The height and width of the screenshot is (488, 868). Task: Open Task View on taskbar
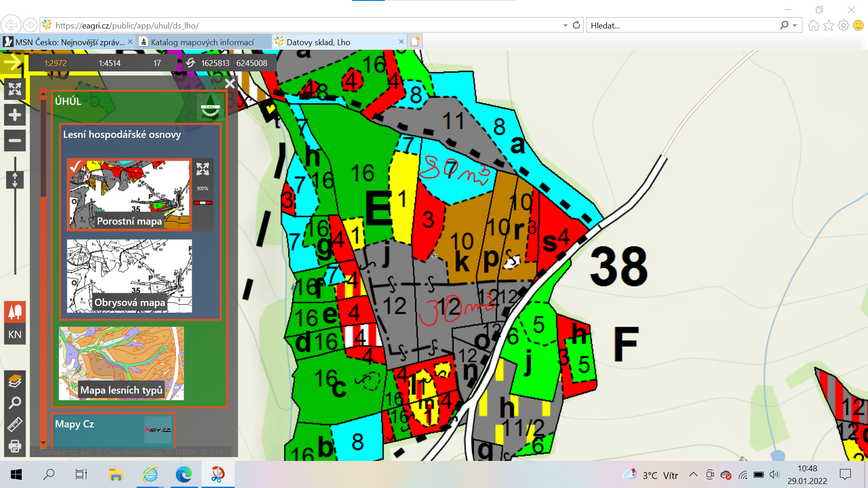(81, 474)
